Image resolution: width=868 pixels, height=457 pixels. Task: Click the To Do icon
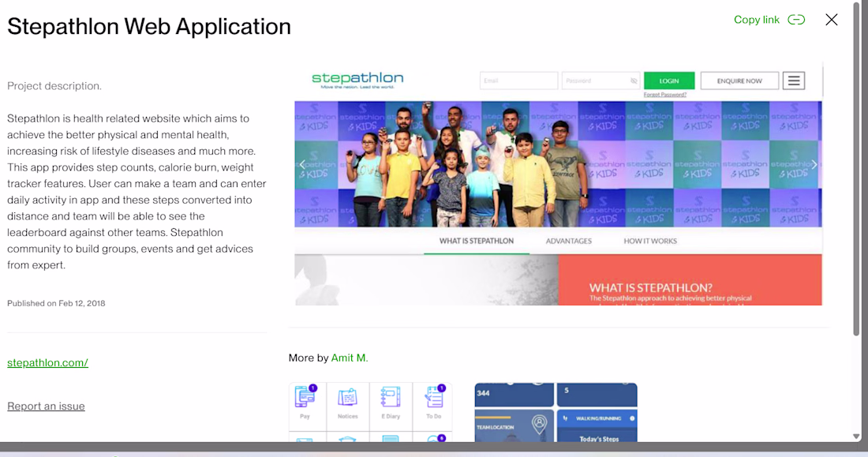pos(434,397)
